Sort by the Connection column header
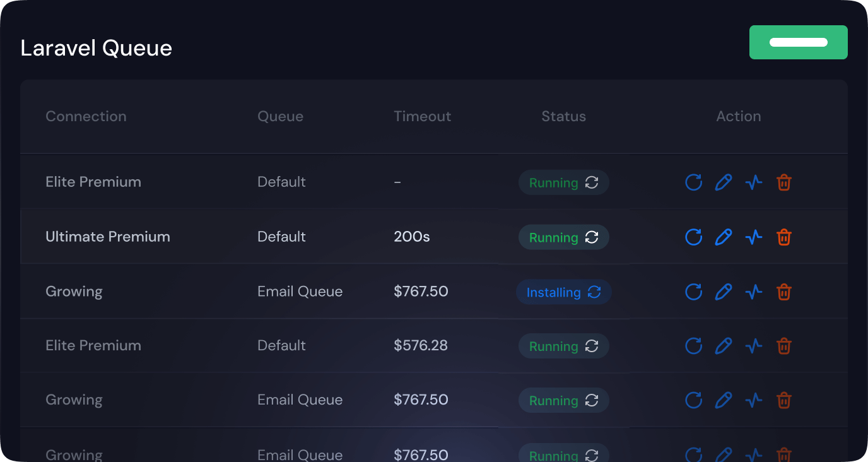 (x=86, y=116)
